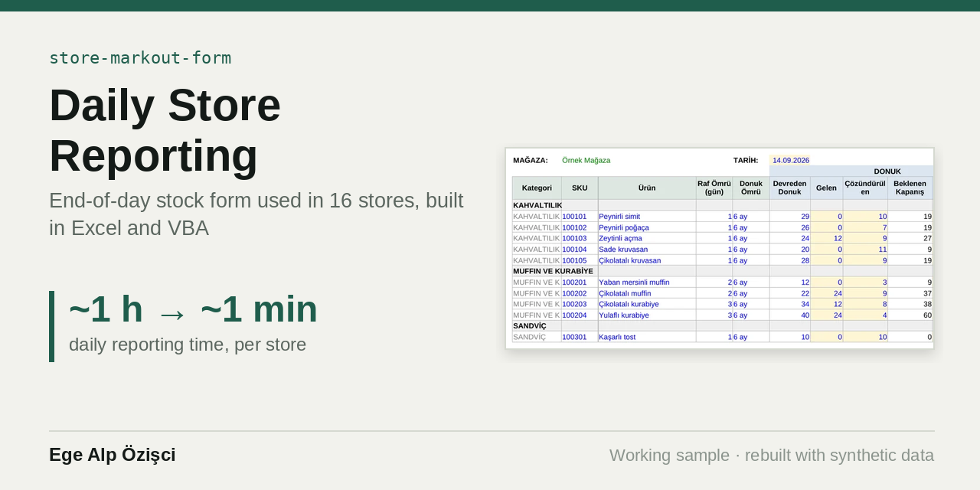Screen dimensions: 980x490
Task: Select SKU cell 100203
Action: (x=580, y=304)
